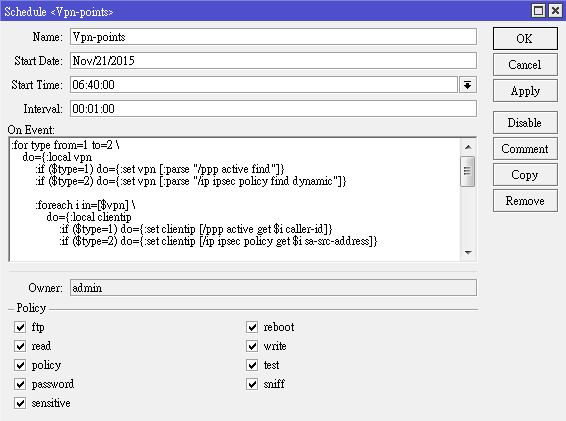Image resolution: width=566 pixels, height=421 pixels.
Task: Click the script scrollbar up arrow
Action: click(x=468, y=147)
